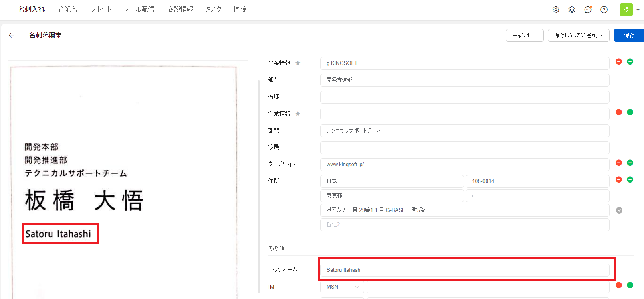The height and width of the screenshot is (299, 644).
Task: Edit the 港区芝五丁目 street address field
Action: (x=465, y=210)
